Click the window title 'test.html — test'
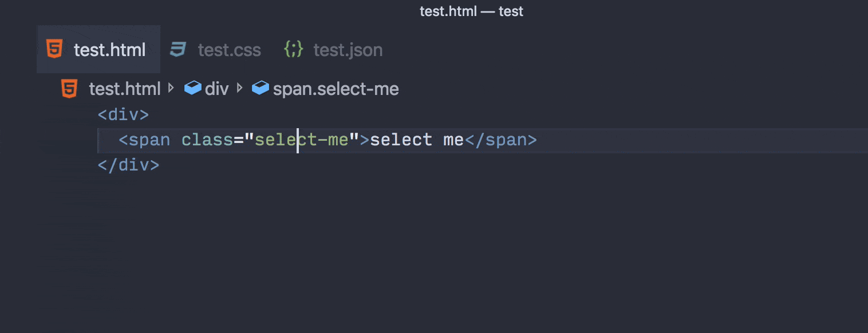The width and height of the screenshot is (868, 333). [x=471, y=11]
